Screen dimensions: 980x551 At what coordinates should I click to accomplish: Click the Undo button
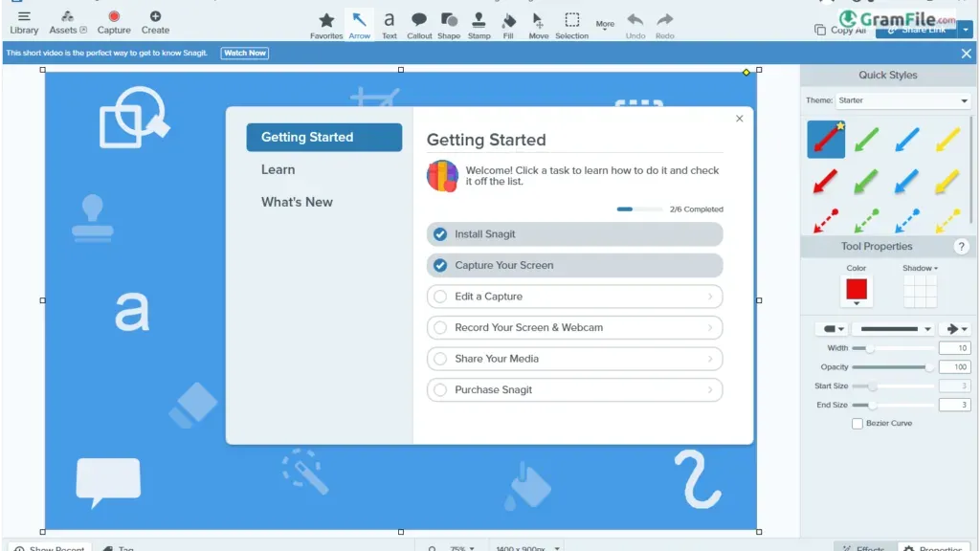(x=635, y=26)
